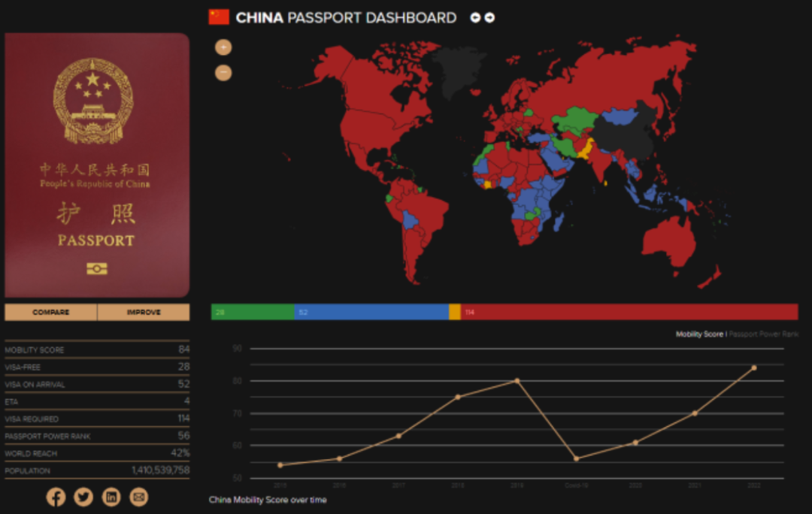
Task: Select blue visa on arrival bar segment
Action: point(371,312)
